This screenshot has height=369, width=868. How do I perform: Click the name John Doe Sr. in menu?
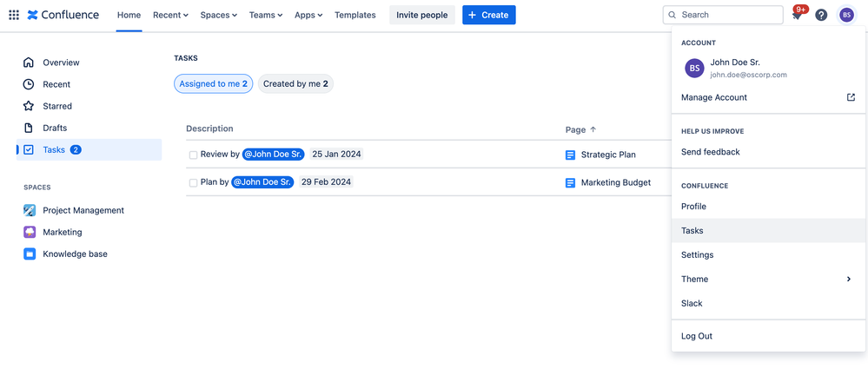tap(735, 63)
